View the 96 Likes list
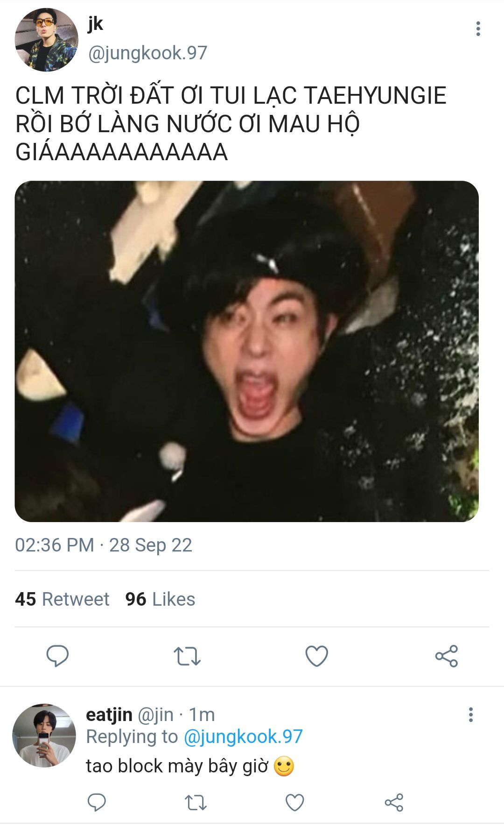The height and width of the screenshot is (827, 504). point(160,599)
